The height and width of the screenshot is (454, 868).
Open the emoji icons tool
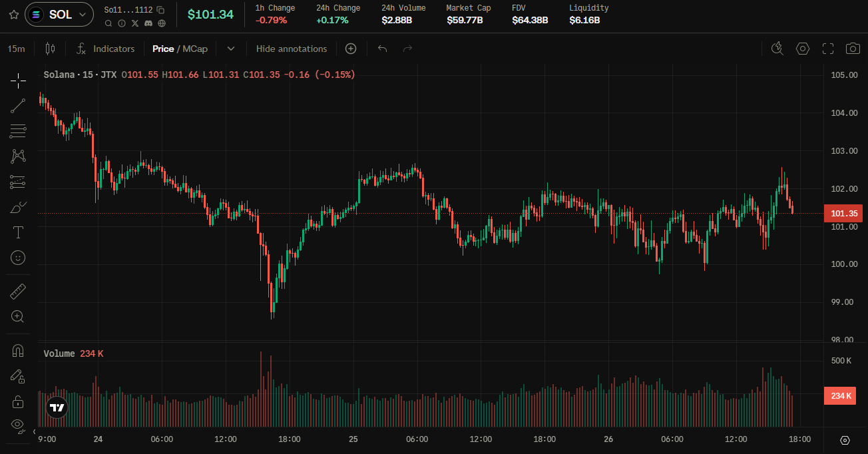[18, 257]
